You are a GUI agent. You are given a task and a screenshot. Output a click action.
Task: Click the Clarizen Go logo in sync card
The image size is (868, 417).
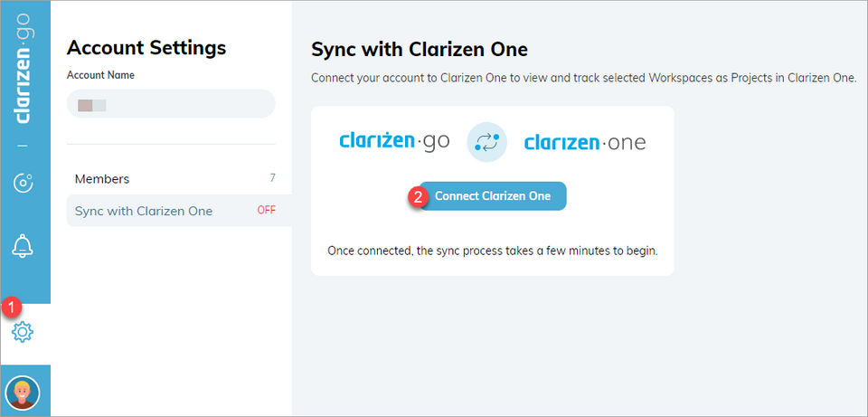(x=393, y=141)
